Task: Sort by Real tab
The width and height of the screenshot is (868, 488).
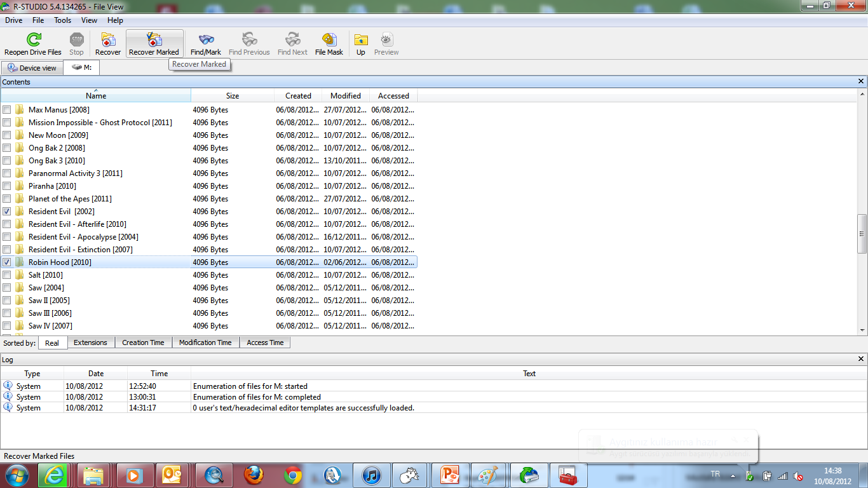Action: 52,342
